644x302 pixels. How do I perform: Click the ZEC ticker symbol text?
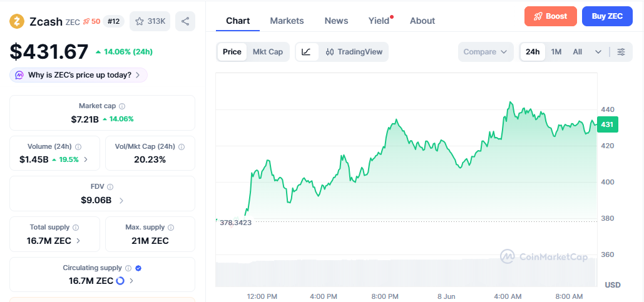73,22
